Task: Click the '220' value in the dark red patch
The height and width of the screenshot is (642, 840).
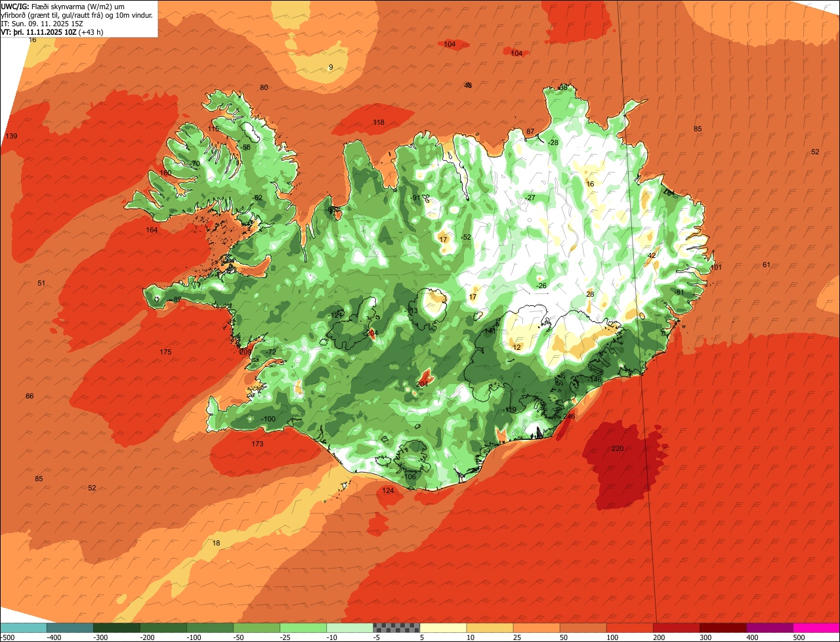Action: [617, 448]
